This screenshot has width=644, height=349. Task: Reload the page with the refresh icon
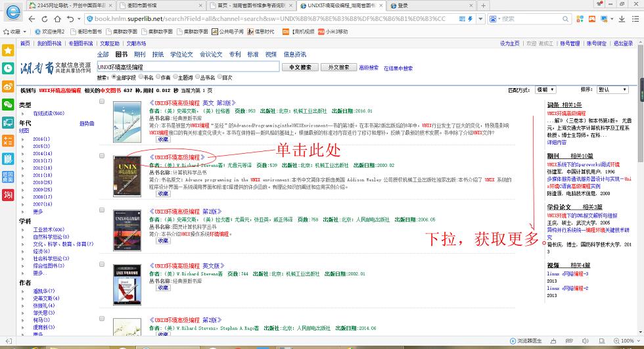pos(45,19)
